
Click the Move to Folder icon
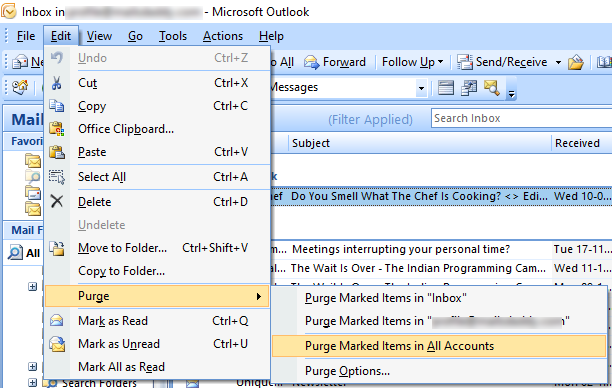(57, 248)
